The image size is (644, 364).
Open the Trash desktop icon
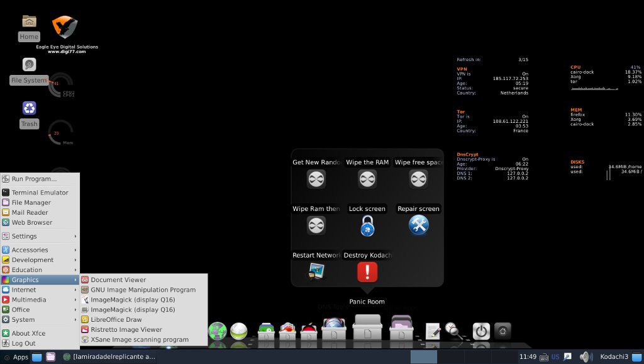coord(29,108)
